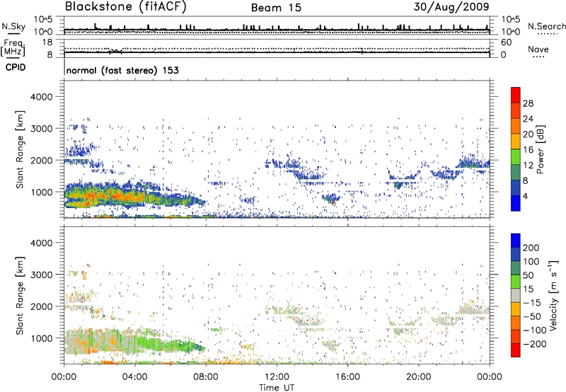The image size is (566, 392).
Task: Click the 'Freq. [MHz]' axis label
Action: [13, 47]
